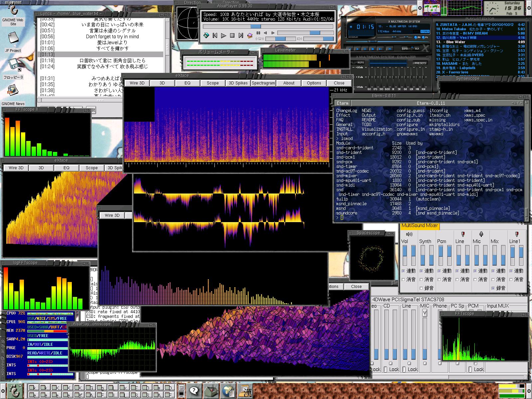Select Scope mode in top eXtace window
532x399 pixels.
coord(212,83)
